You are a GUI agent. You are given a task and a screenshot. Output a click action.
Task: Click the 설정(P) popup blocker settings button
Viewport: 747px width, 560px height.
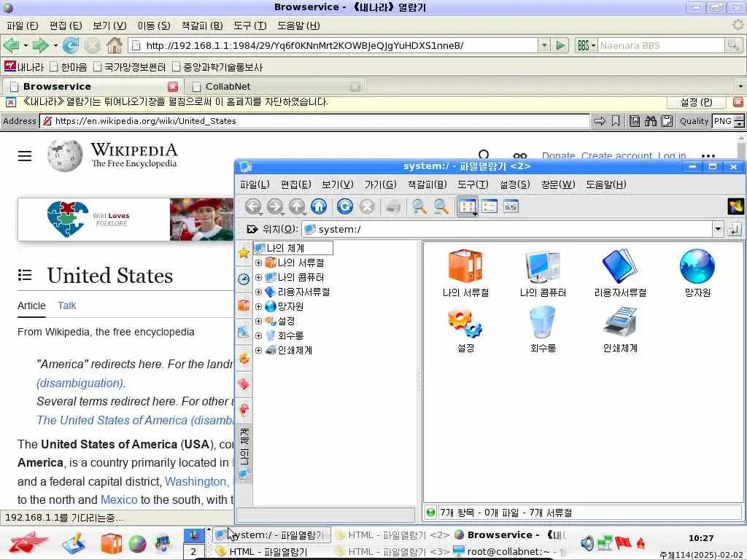point(696,102)
